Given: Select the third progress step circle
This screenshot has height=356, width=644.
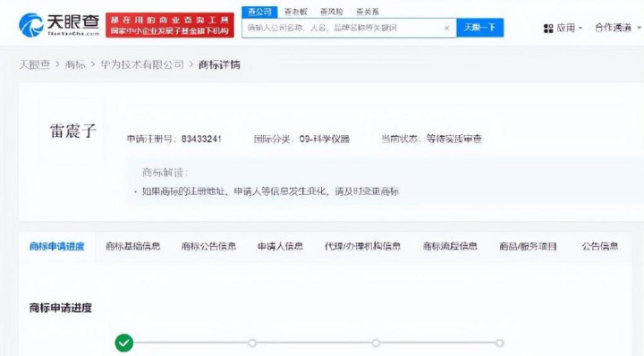Looking at the screenshot, I should [x=376, y=343].
